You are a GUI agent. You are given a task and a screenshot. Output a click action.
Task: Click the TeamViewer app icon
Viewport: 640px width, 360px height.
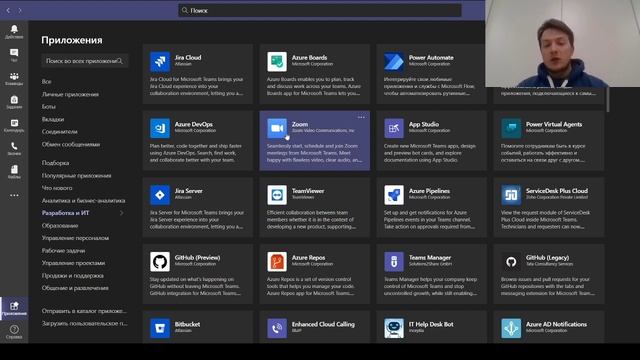(277, 195)
